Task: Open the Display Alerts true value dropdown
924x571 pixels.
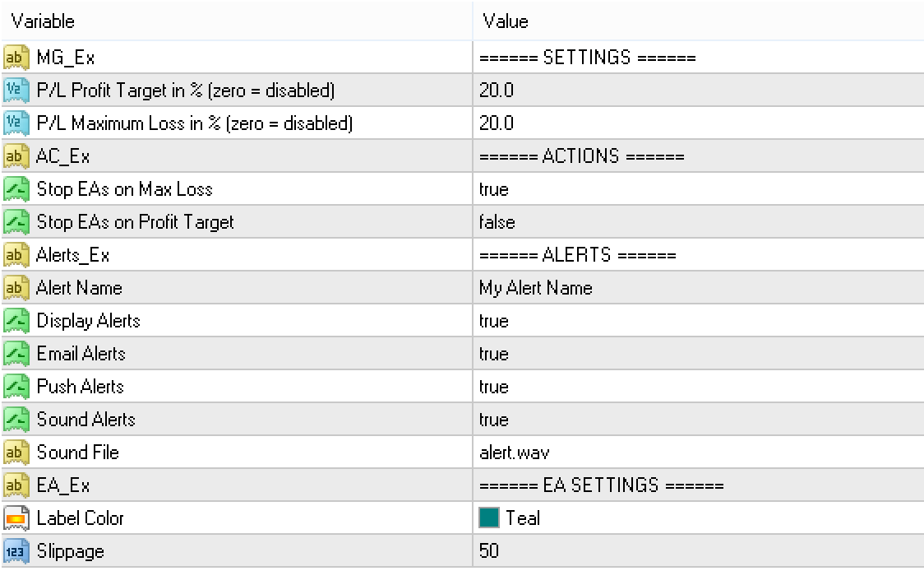Action: (698, 321)
